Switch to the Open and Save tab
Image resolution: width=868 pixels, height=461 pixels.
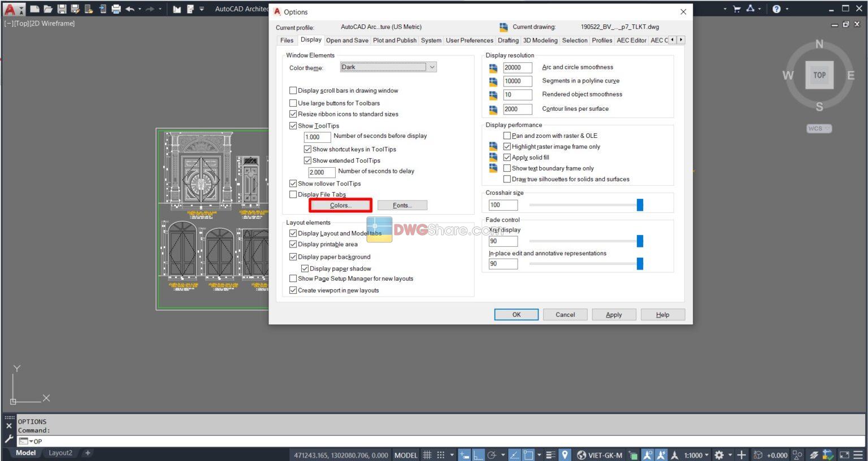click(x=347, y=40)
